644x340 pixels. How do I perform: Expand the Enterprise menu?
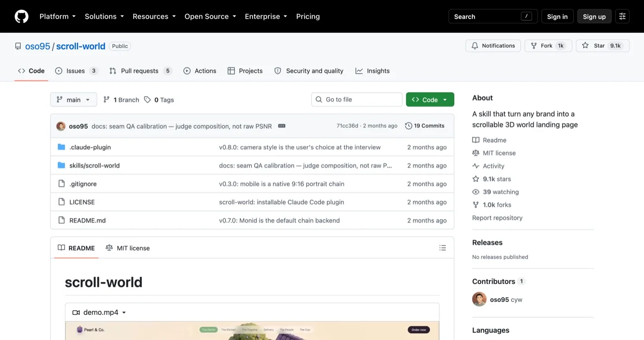pos(266,16)
